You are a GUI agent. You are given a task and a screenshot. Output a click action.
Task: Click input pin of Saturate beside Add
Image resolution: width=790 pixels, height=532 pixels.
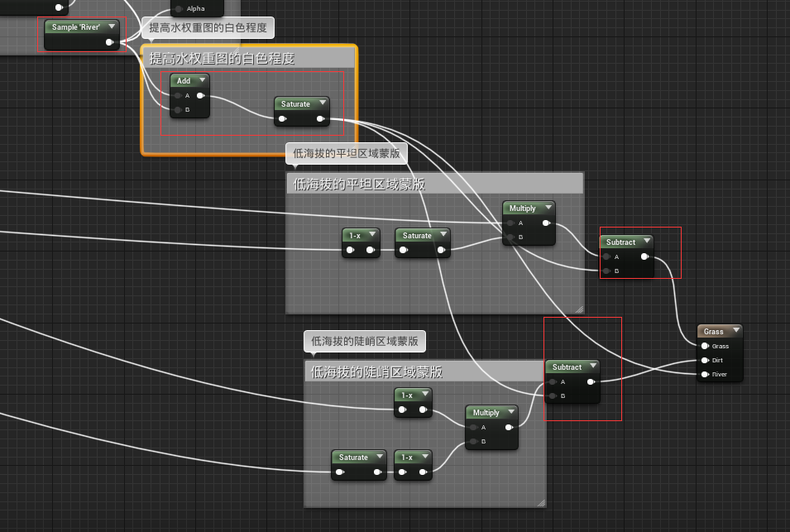(x=283, y=119)
